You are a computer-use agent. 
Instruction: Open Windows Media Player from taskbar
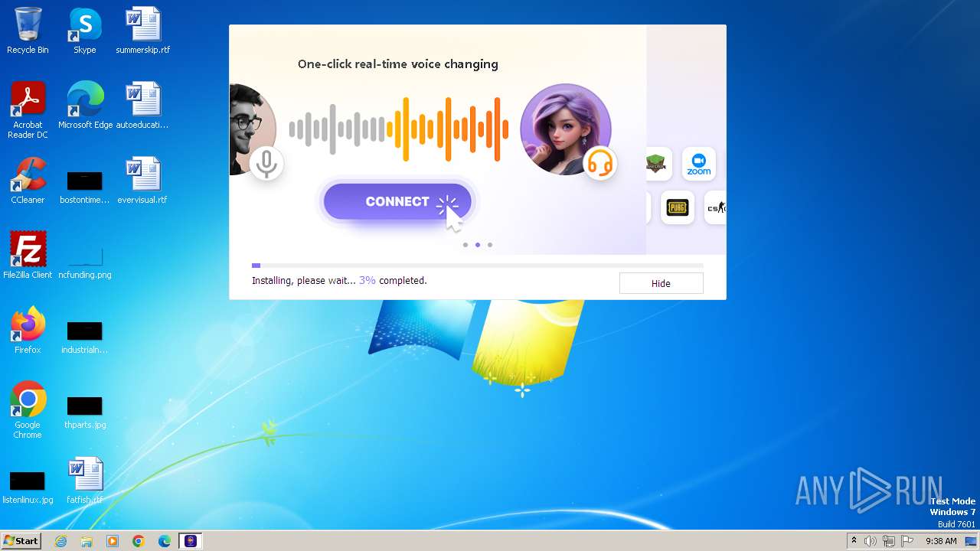click(x=113, y=541)
